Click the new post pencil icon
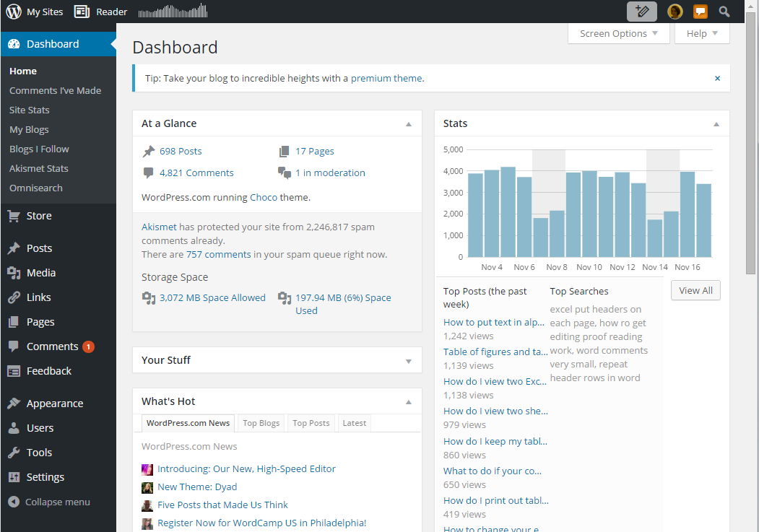The height and width of the screenshot is (532, 759). 642,12
